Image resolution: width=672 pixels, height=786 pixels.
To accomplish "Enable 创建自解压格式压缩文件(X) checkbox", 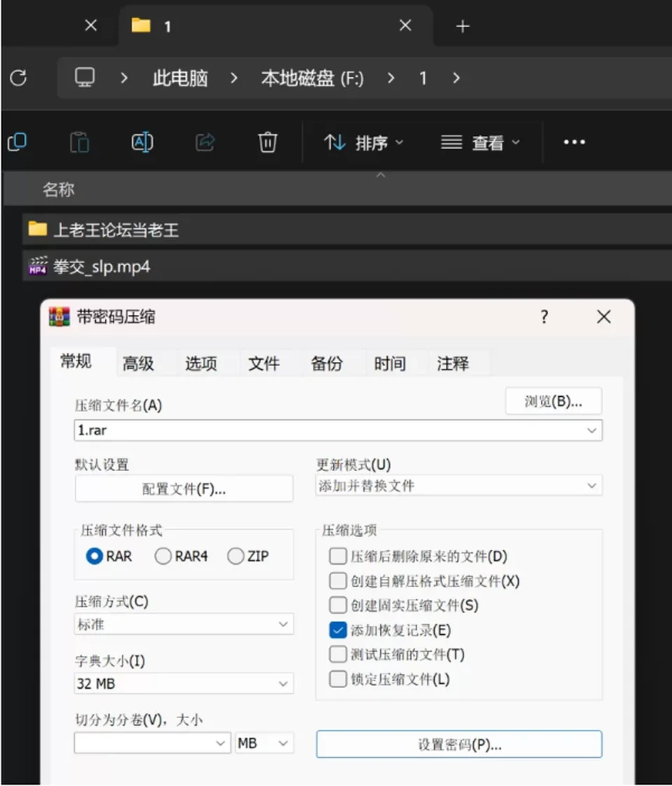I will 338,580.
